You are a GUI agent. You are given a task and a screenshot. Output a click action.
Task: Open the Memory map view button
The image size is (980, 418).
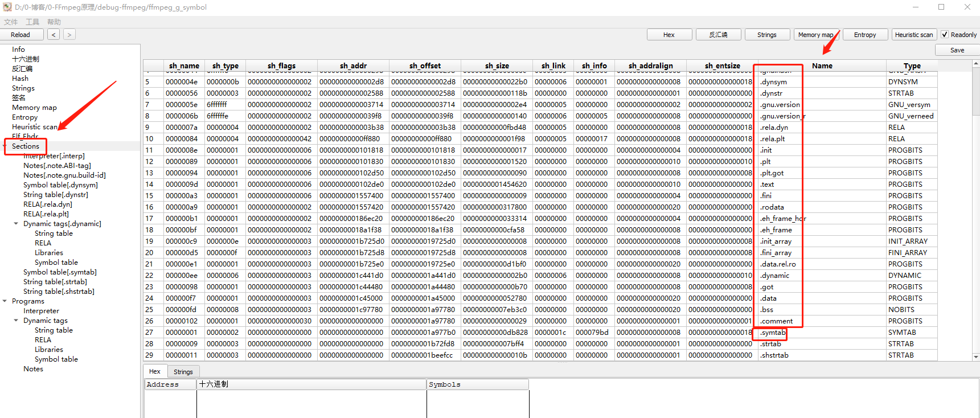coord(815,35)
